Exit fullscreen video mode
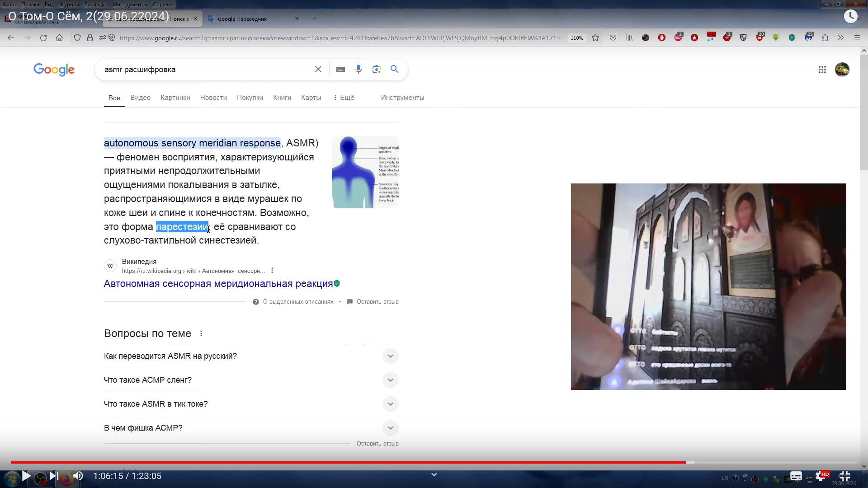868x488 pixels. [844, 476]
